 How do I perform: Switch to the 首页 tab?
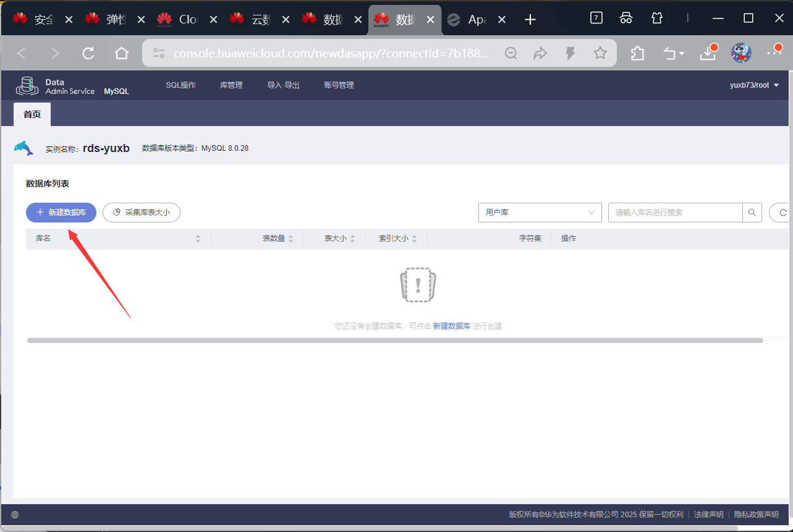pos(32,114)
